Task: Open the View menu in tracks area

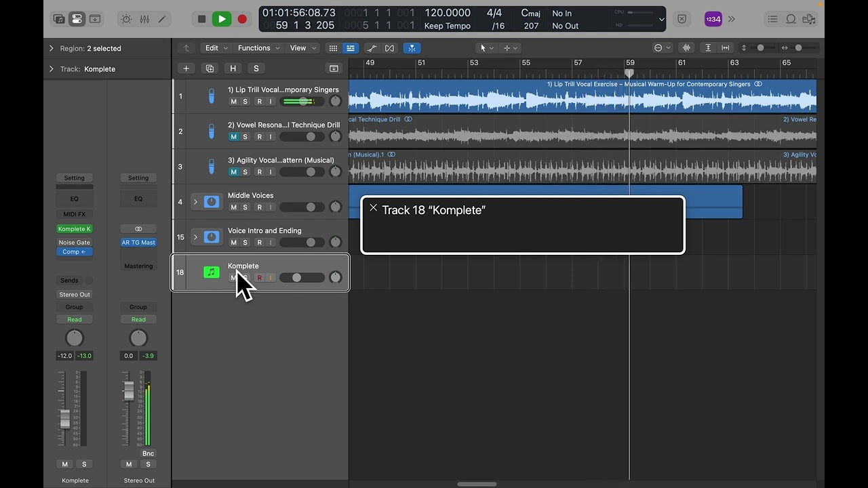Action: [x=302, y=48]
